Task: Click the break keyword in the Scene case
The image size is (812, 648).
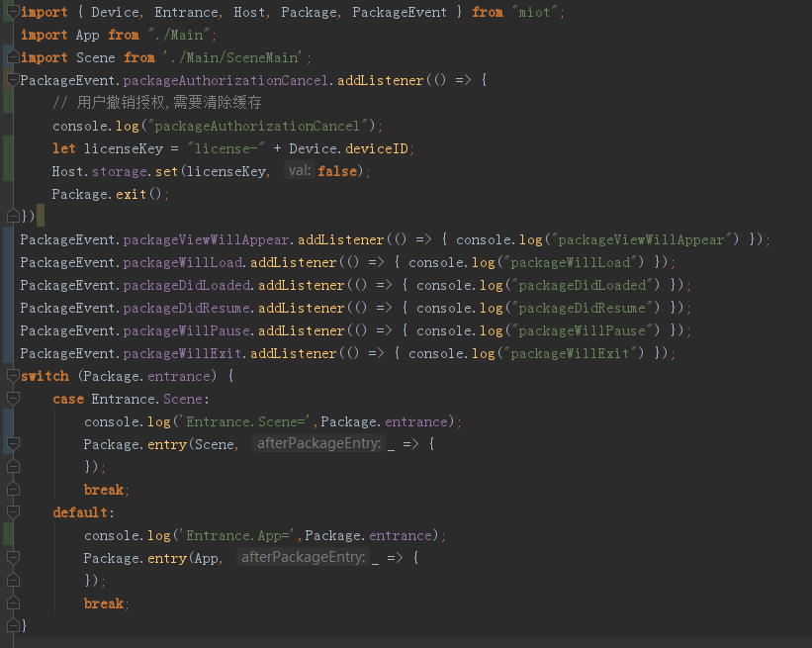Action: tap(104, 489)
